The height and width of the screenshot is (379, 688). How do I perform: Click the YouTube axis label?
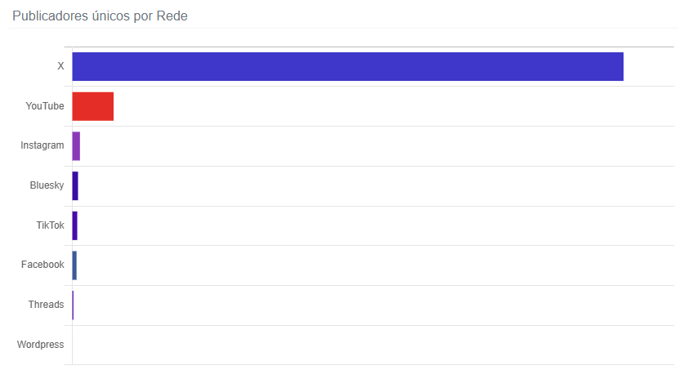tap(45, 106)
